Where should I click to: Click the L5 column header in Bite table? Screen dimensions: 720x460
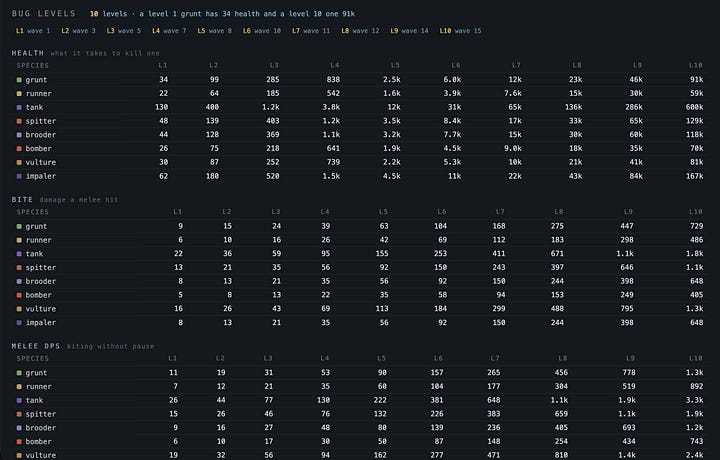click(x=383, y=212)
